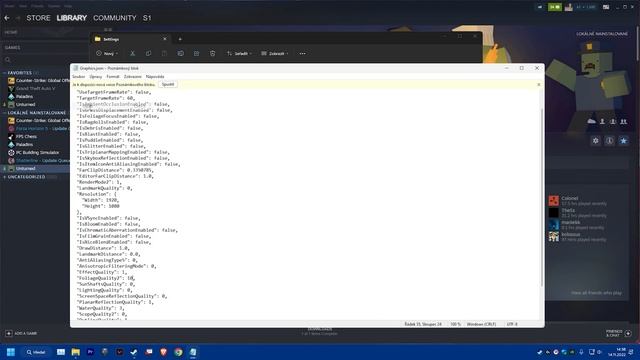Click the Rename icon in File Explorer toolbar

180,53
